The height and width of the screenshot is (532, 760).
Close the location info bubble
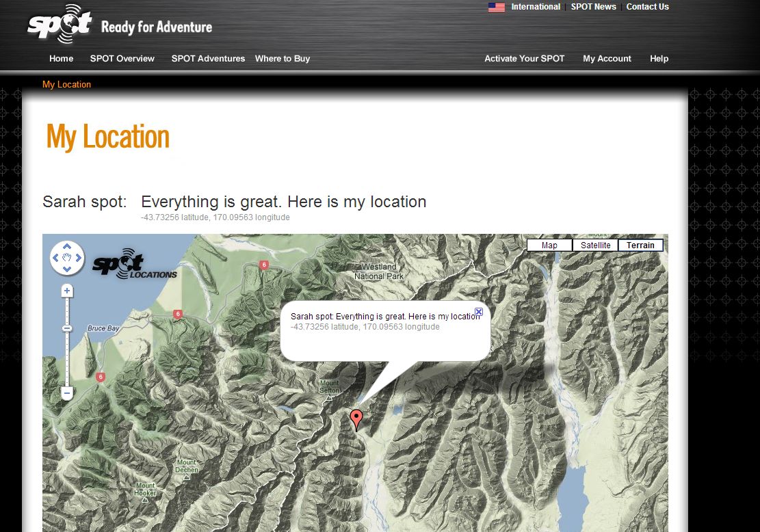tap(478, 312)
